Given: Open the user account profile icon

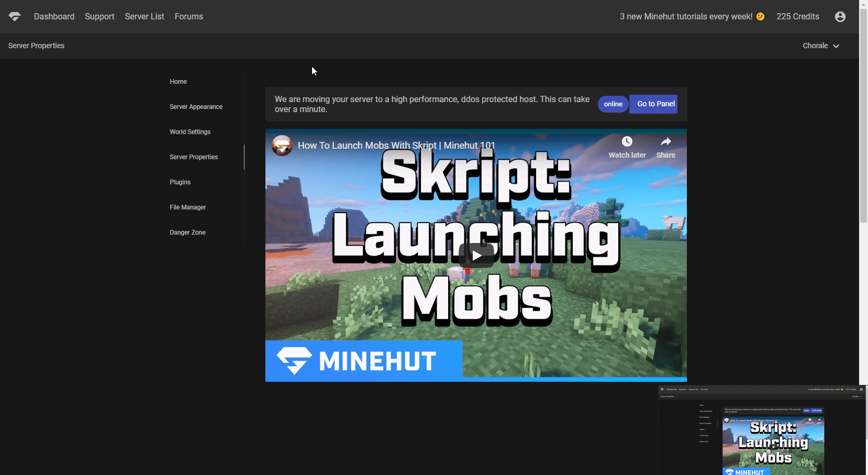Looking at the screenshot, I should click(840, 17).
